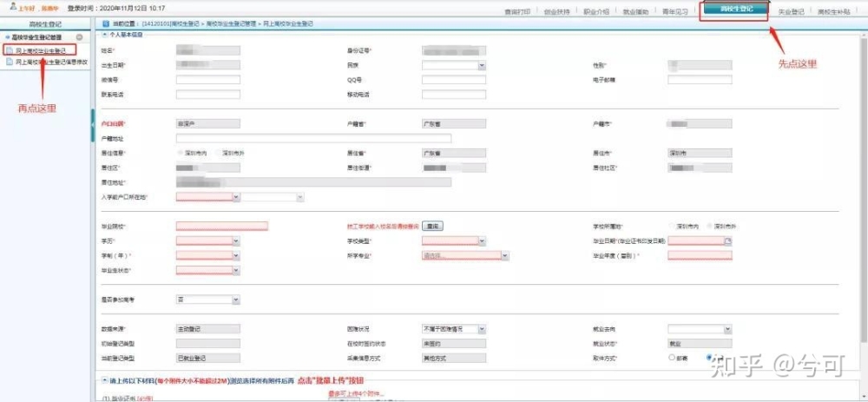Screen dimensions: 868x402
Task: Click the left sidebar collapse handle
Action: click(x=93, y=126)
